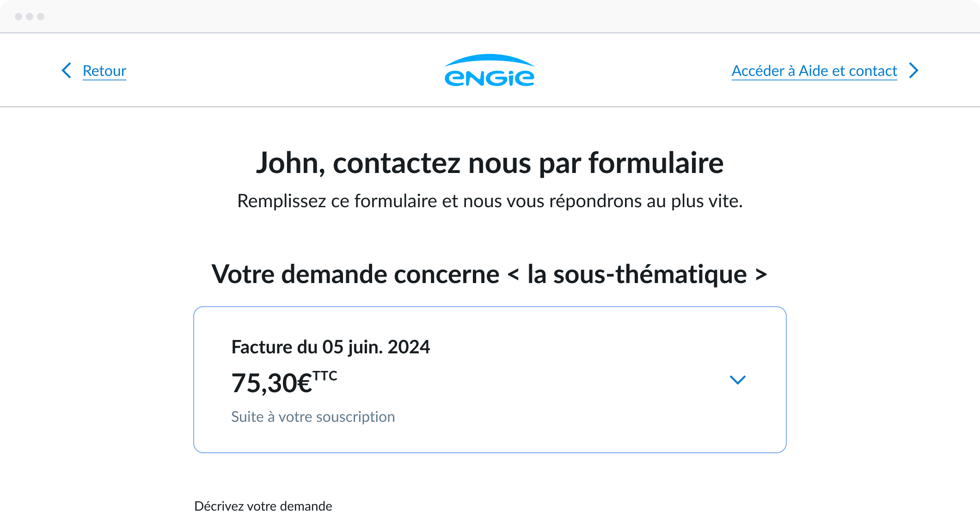This screenshot has height=518, width=980.
Task: Click the Remplissez ce formulaire subtitle
Action: 490,201
